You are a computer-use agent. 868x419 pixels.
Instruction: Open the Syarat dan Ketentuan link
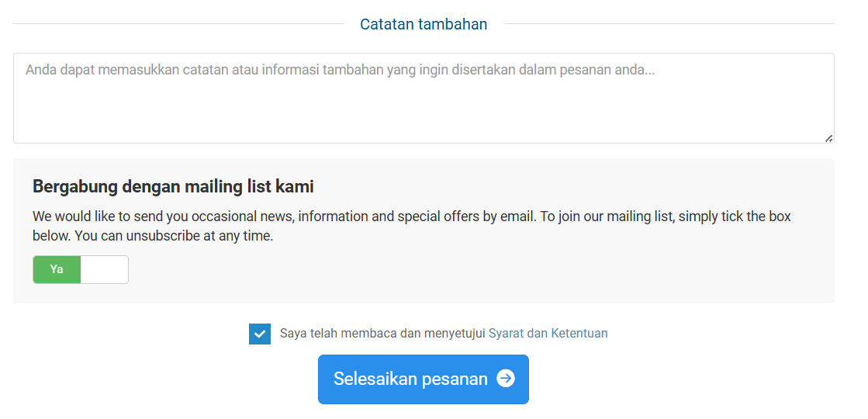(548, 333)
